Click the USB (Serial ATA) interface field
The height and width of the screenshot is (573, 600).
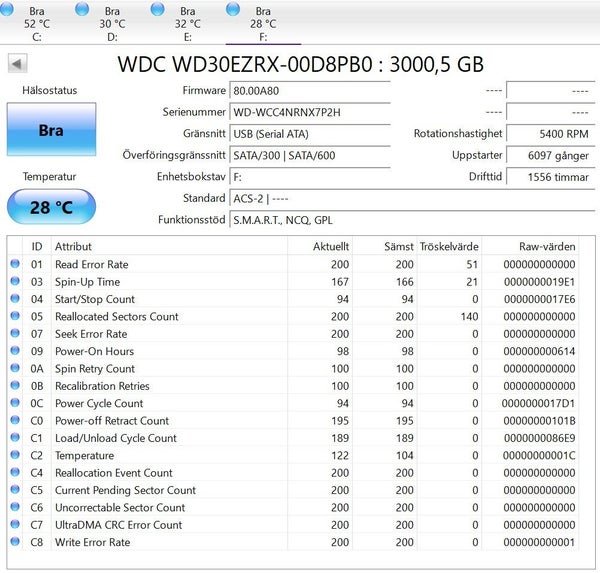coord(310,134)
